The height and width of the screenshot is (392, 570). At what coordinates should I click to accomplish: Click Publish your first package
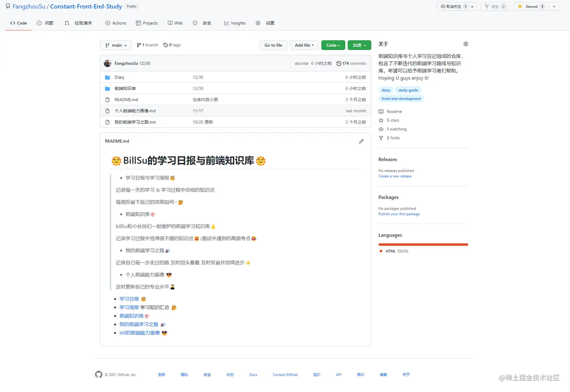(x=399, y=214)
